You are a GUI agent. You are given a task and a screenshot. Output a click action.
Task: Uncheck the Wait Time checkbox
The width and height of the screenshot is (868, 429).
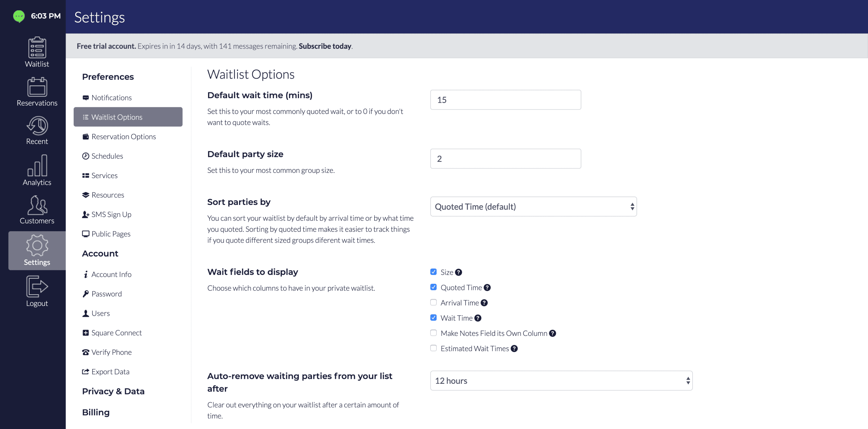coord(433,318)
